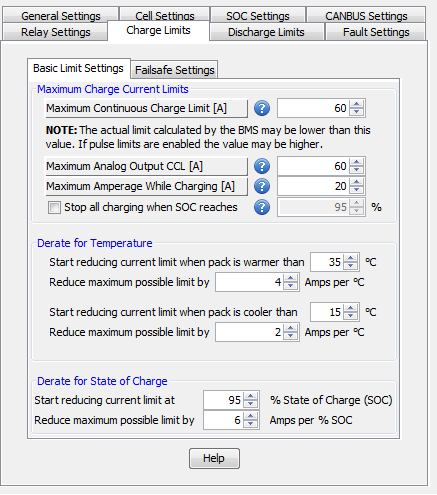Decrease Amps per % SOC value

coord(251,424)
